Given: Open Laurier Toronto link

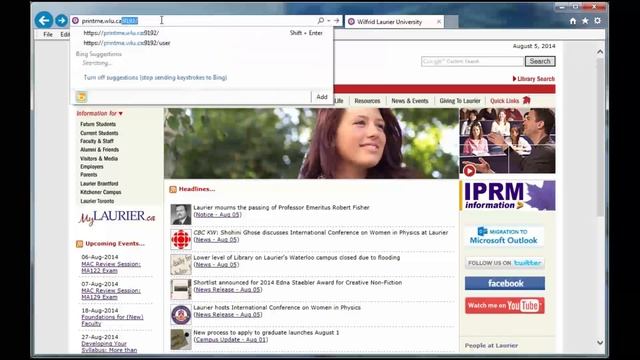Looking at the screenshot, I should [97, 201].
